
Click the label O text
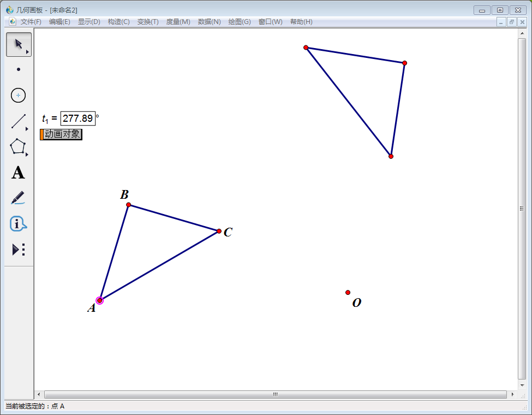(x=357, y=303)
